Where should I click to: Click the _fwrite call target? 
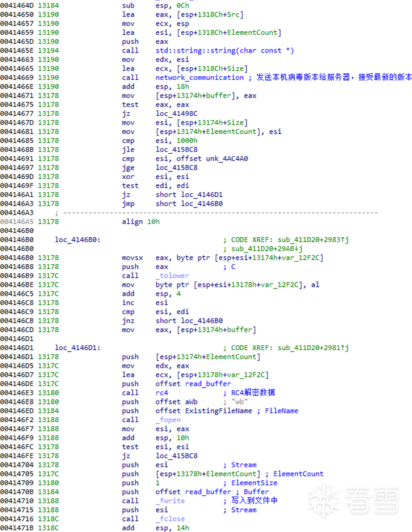click(x=170, y=501)
